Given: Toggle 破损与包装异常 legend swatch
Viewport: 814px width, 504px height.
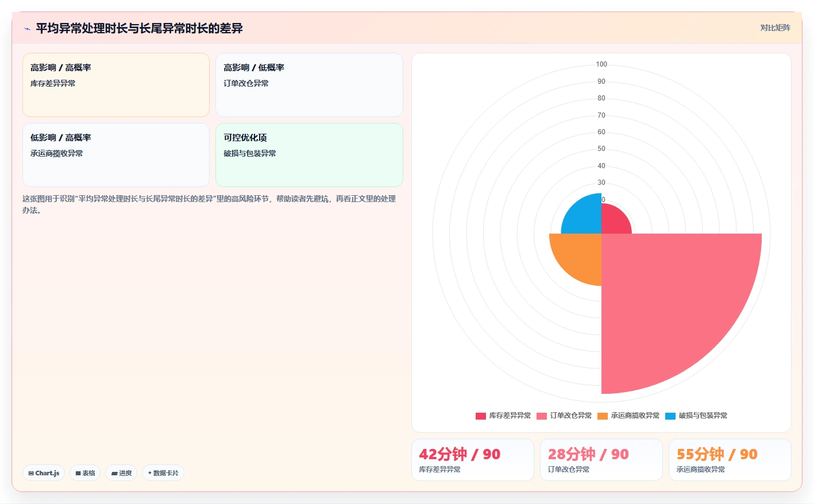Looking at the screenshot, I should click(x=670, y=416).
